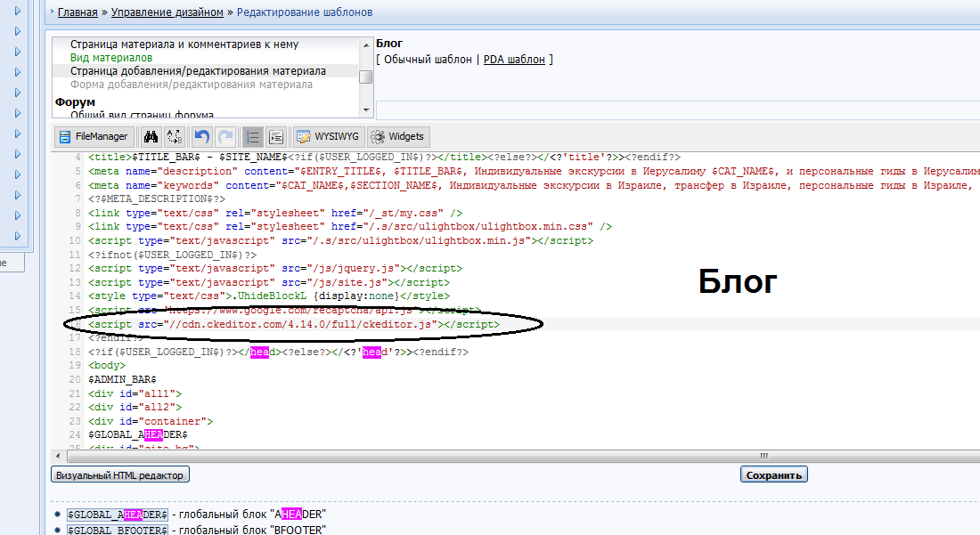Place cursor on the ckeditor.js script line
Image resolution: width=980 pixels, height=535 pixels.
pos(294,325)
